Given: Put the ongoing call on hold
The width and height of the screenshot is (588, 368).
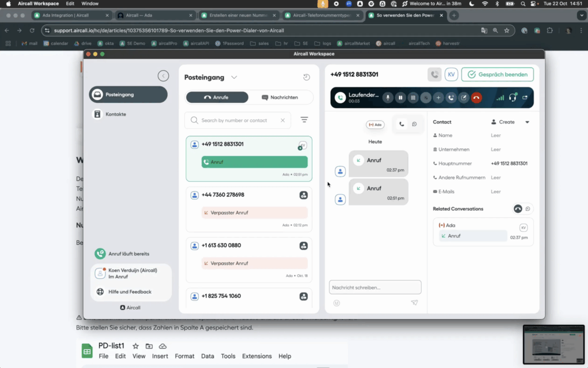Looking at the screenshot, I should pyautogui.click(x=401, y=98).
